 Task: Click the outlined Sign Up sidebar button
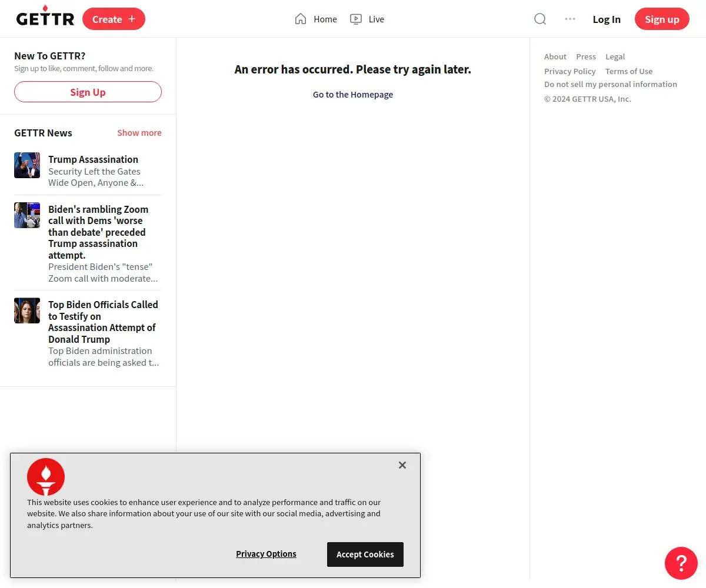[x=88, y=92]
